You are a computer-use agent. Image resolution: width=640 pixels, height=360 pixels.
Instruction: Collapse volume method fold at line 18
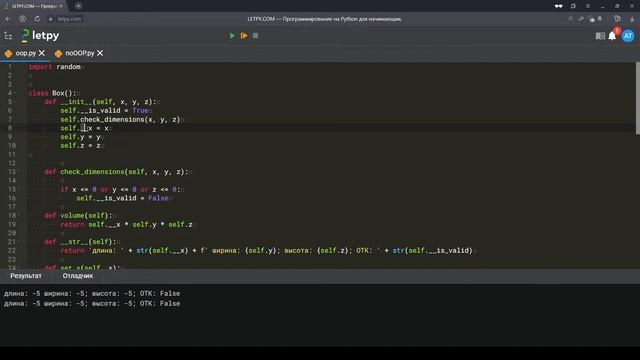[18, 216]
